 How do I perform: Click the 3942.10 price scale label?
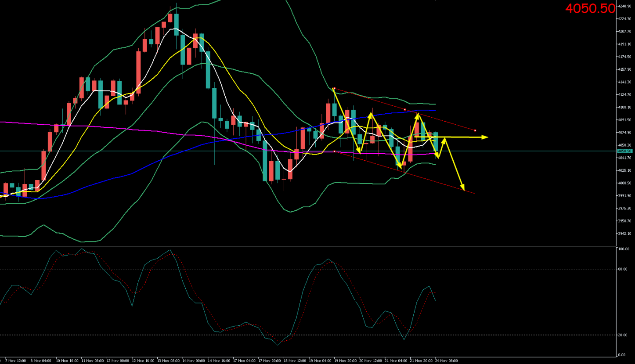624,234
